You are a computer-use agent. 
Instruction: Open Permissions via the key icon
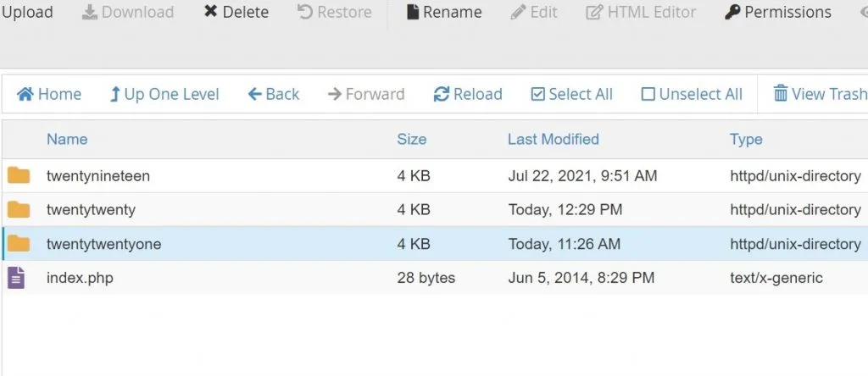[732, 12]
